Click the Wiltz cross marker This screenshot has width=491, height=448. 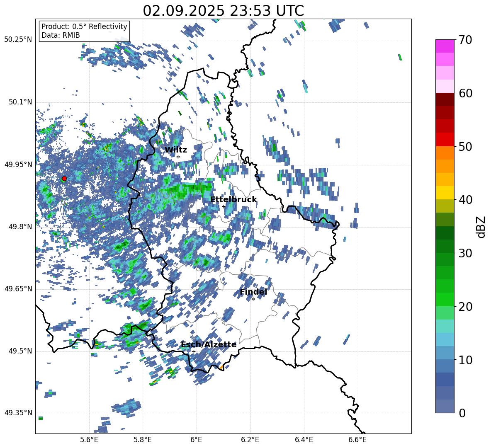178,157
